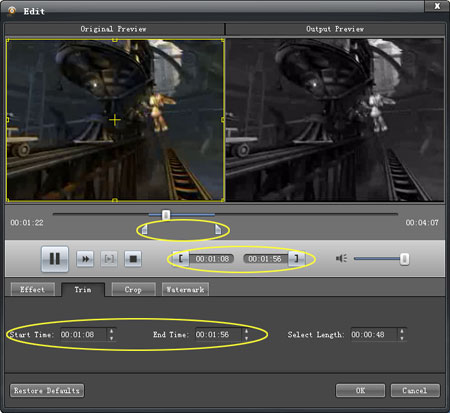Close the Edit dialog window
Image resolution: width=450 pixels, height=413 pixels.
click(x=437, y=6)
